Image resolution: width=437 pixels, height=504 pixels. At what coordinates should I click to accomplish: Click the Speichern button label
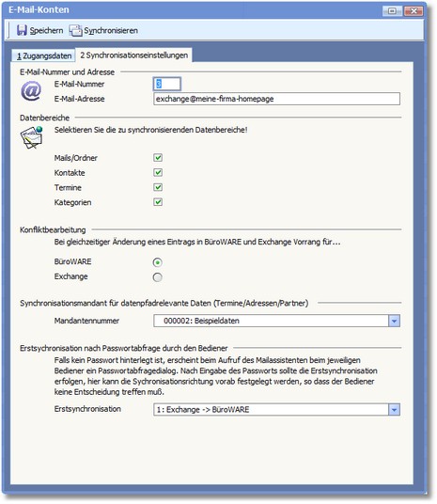[46, 30]
